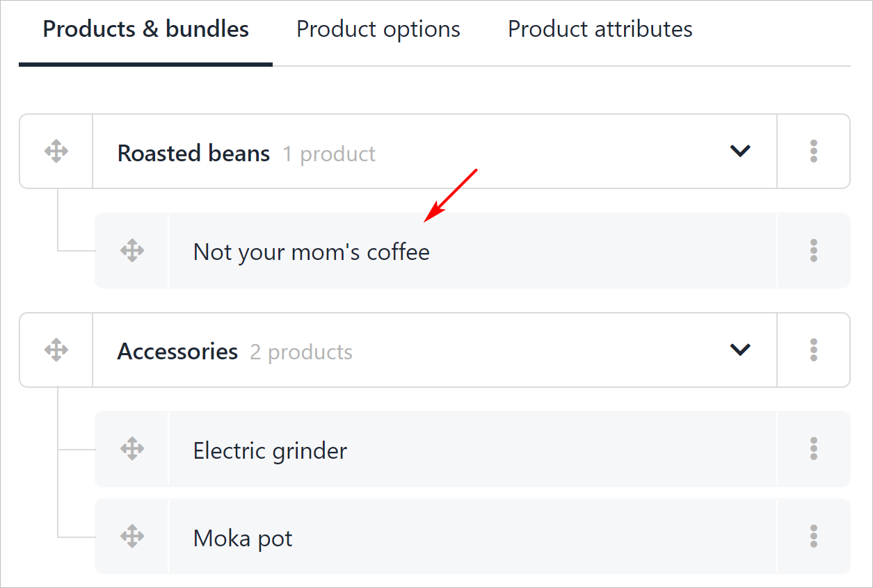Click the move icon beside Electric grinder
Screen dimensions: 873x588
click(x=131, y=449)
